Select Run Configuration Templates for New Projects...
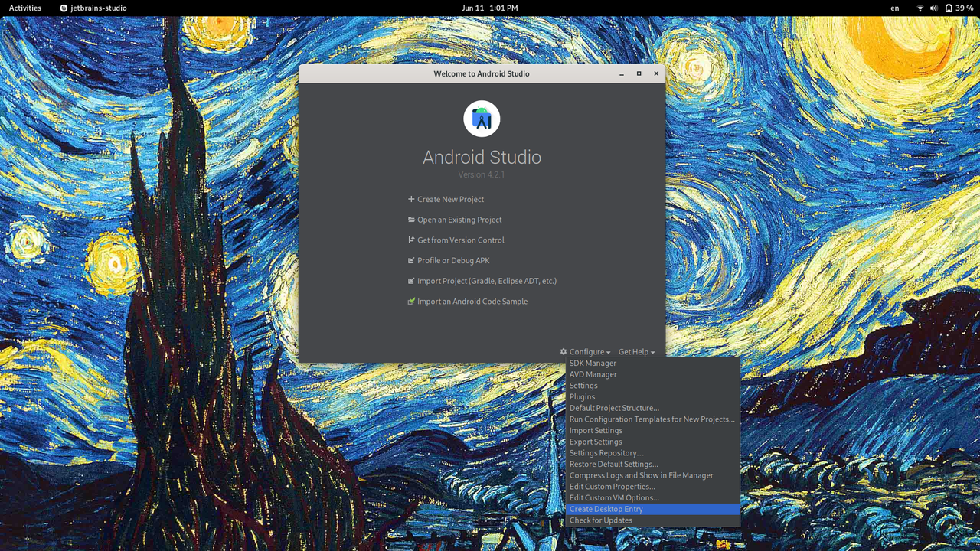Image resolution: width=980 pixels, height=551 pixels. tap(653, 419)
